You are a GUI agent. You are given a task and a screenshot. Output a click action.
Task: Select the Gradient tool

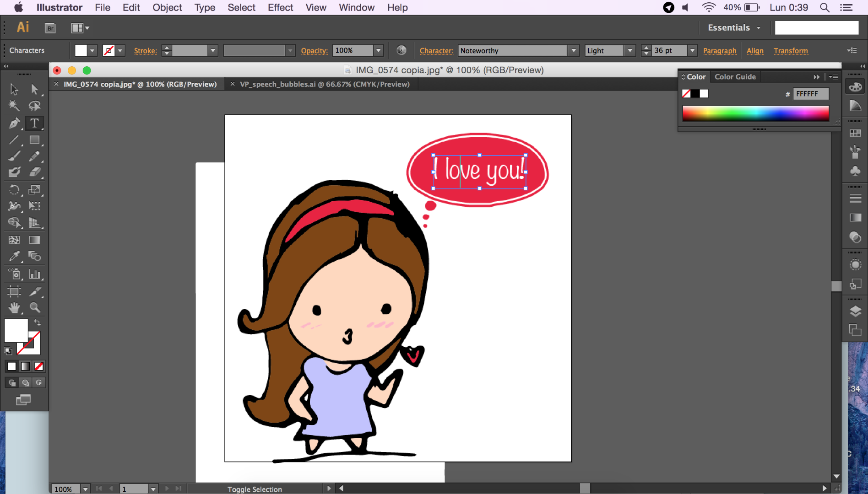pos(35,240)
